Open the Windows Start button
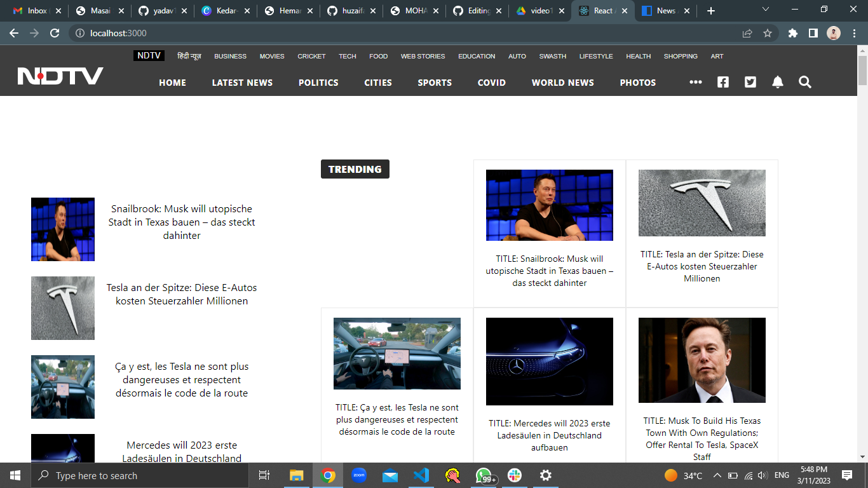 tap(15, 475)
